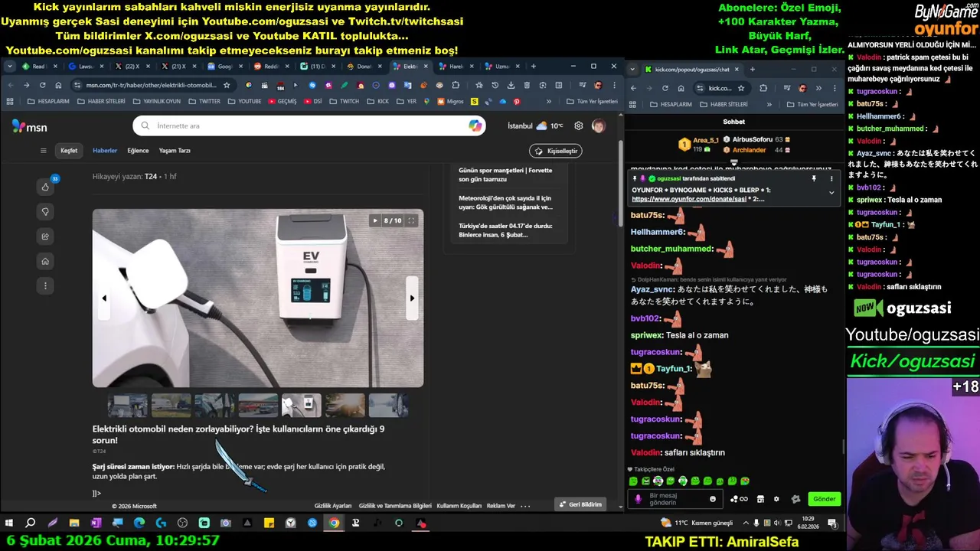Viewport: 980px width, 551px height.
Task: Open HABER SİTELERİ bookmark folder in msn window
Action: click(101, 101)
